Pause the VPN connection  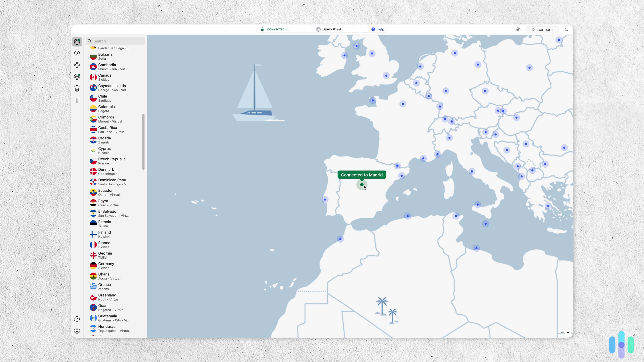[x=518, y=29]
